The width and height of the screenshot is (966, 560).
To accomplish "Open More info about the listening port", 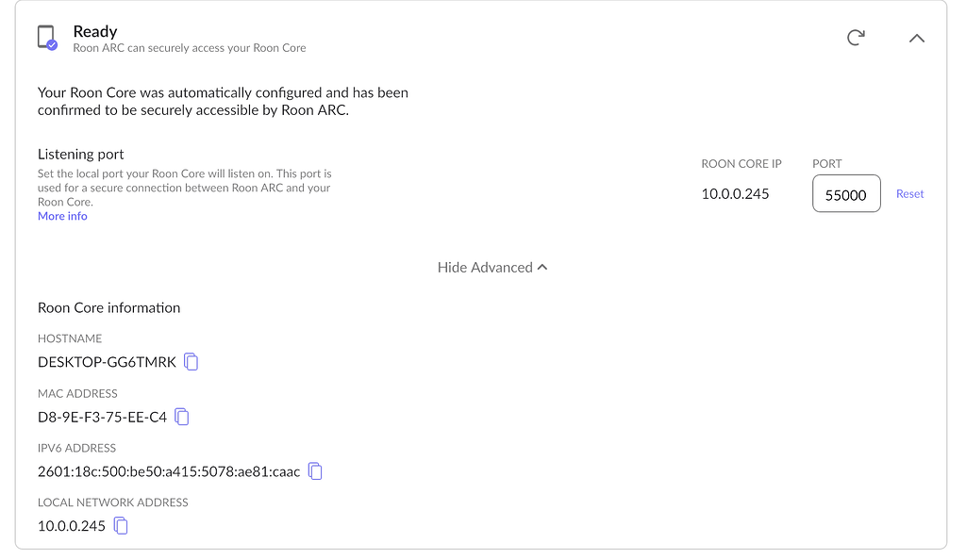I will (x=62, y=216).
